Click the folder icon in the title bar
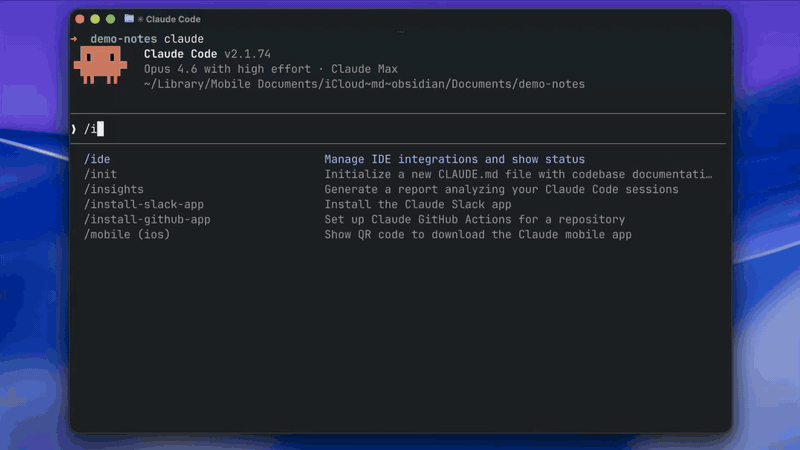The image size is (800, 450). click(129, 19)
